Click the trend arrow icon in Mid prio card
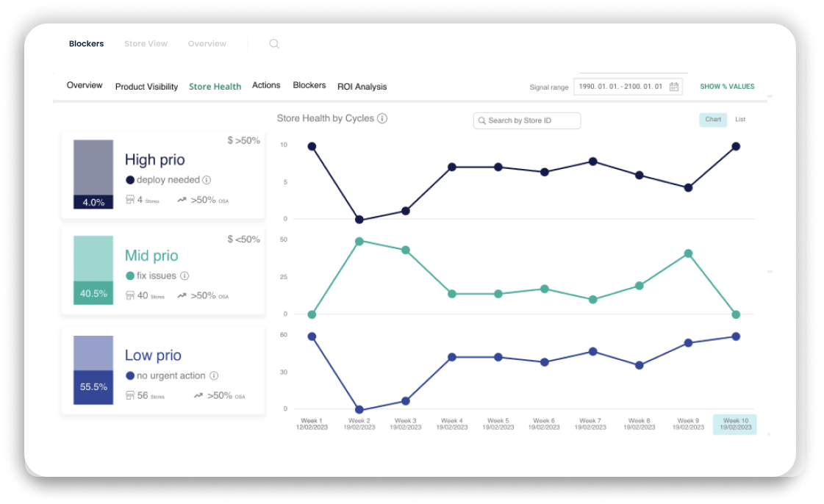 coord(182,296)
